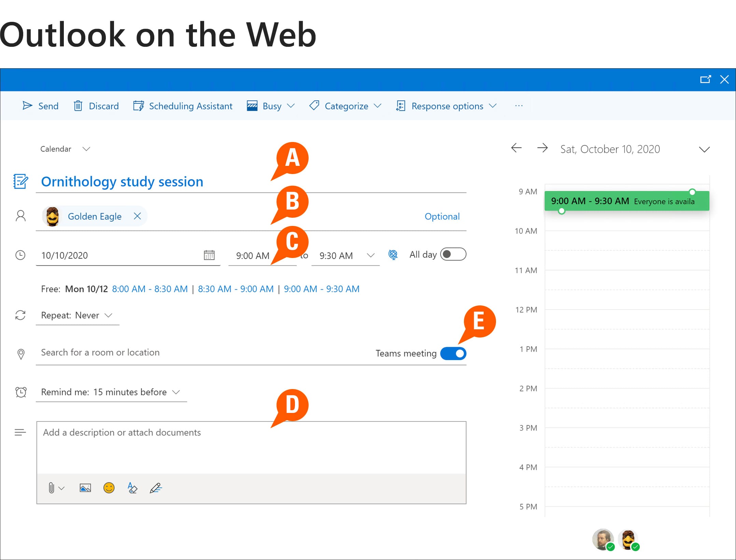Screen dimensions: 736x560
Task: Toggle the All day event switch
Action: pyautogui.click(x=455, y=255)
